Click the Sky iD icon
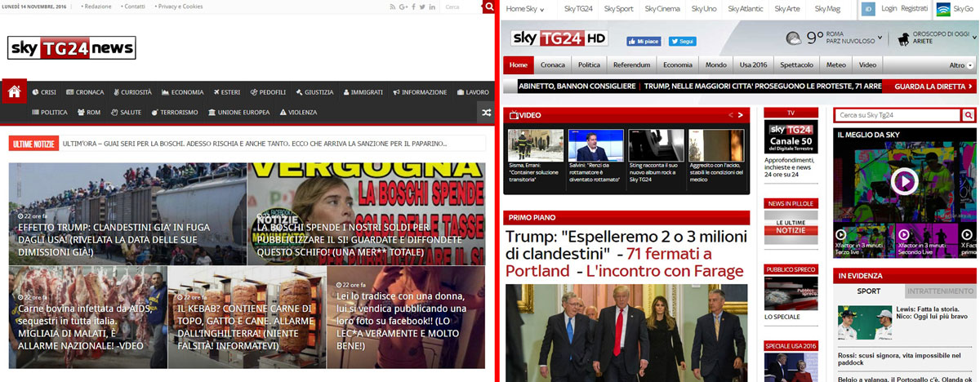980x382 pixels. pos(868,8)
